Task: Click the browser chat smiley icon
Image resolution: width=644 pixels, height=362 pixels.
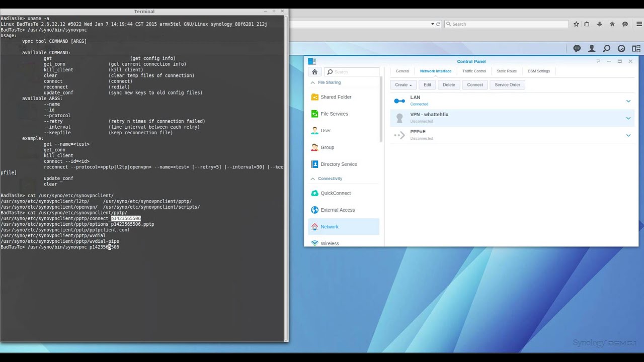Action: 625,24
